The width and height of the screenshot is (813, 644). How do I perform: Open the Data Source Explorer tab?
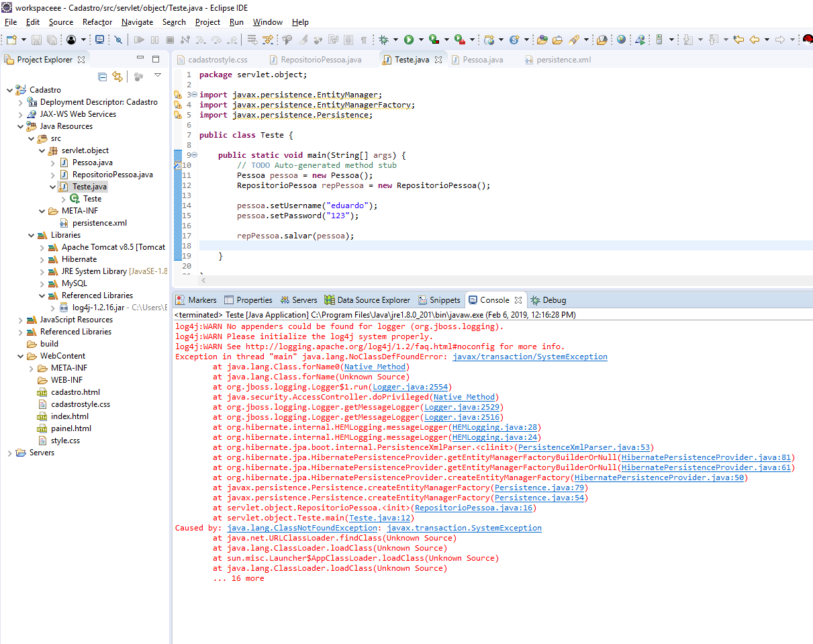[x=367, y=300]
